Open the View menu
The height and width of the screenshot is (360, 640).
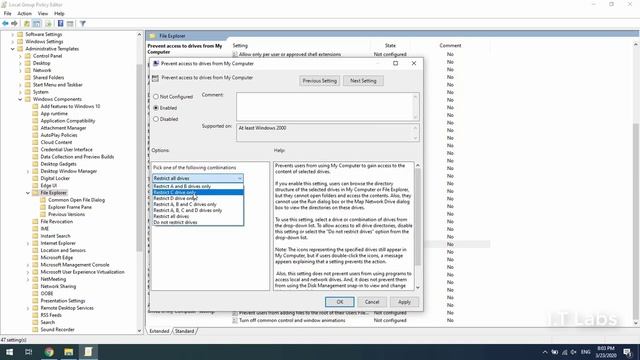[x=43, y=13]
